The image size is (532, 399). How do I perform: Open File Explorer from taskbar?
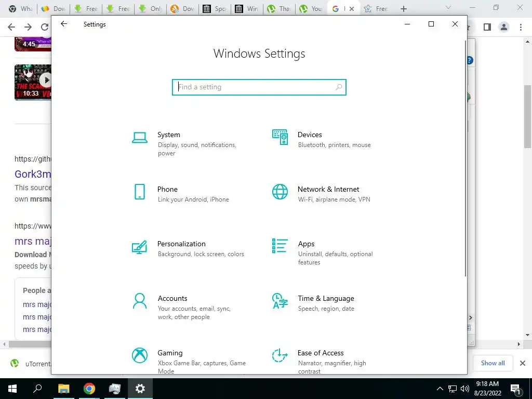click(x=63, y=389)
